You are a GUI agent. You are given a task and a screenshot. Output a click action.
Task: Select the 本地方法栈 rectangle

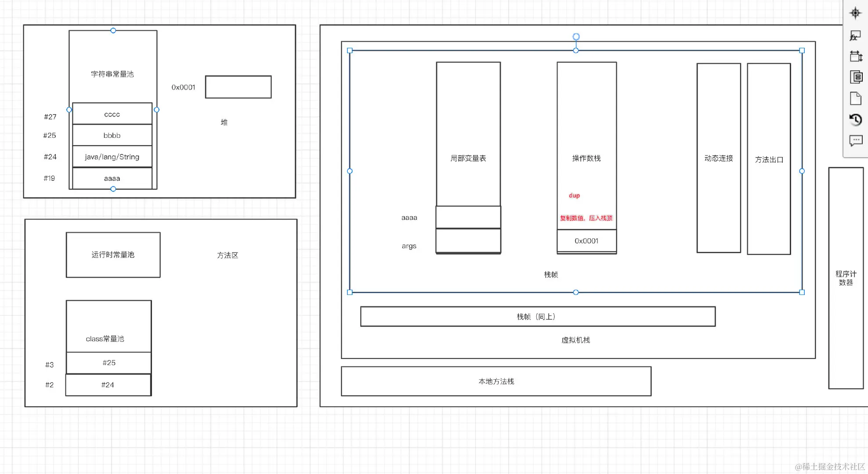(496, 381)
